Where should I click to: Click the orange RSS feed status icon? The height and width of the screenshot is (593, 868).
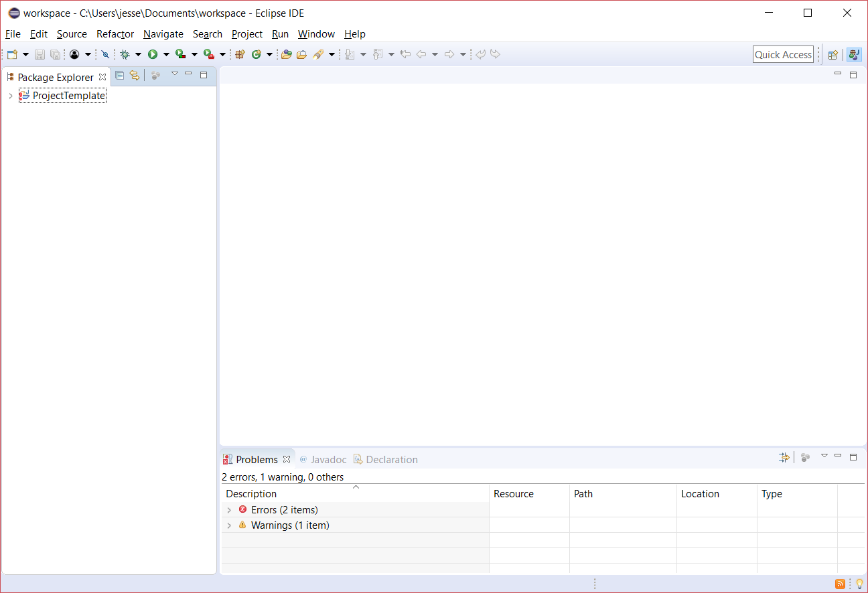pos(840,584)
